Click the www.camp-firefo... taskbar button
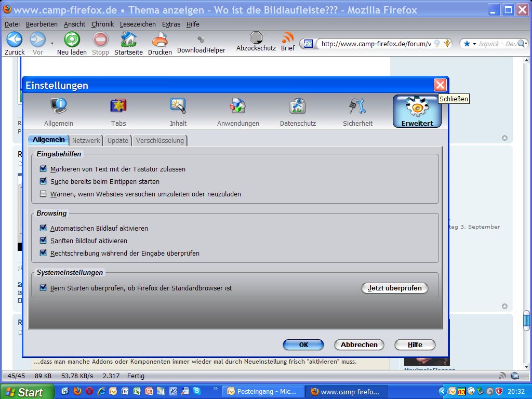This screenshot has width=532, height=399. 346,392
